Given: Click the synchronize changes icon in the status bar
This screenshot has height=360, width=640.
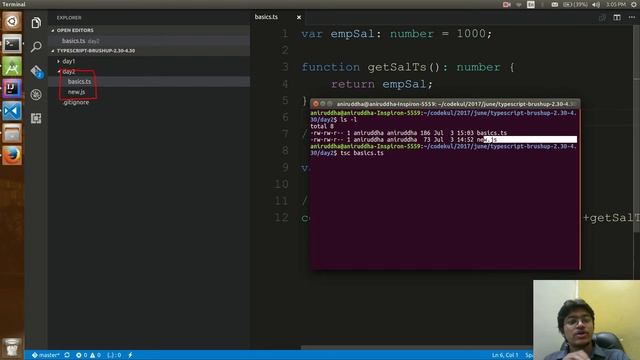Looking at the screenshot, I should coord(67,355).
